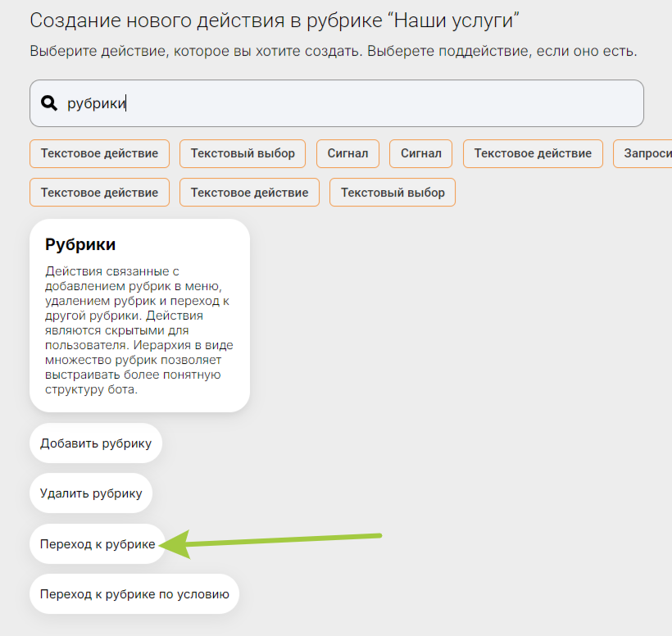Choose the partially visible 'Запроси' chip
The width and height of the screenshot is (672, 636).
pos(642,153)
